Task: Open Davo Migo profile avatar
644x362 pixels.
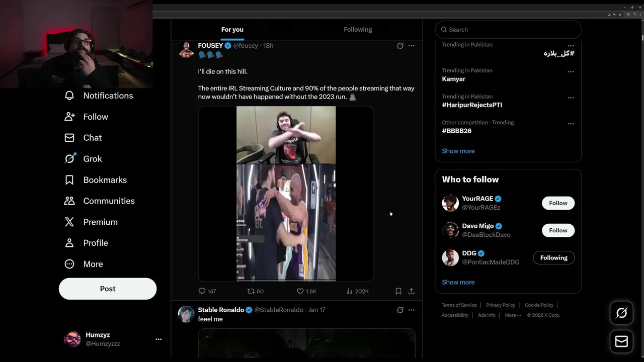Action: 450,230
